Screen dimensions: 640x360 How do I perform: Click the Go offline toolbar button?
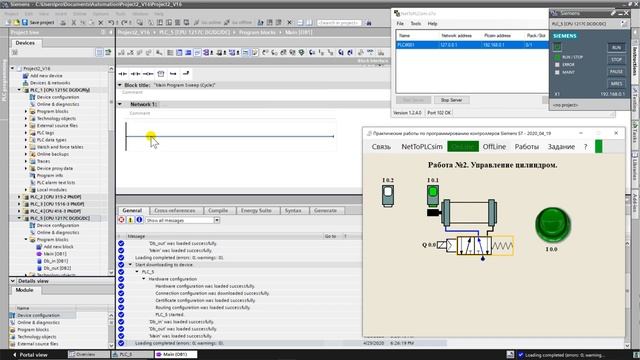click(238, 22)
